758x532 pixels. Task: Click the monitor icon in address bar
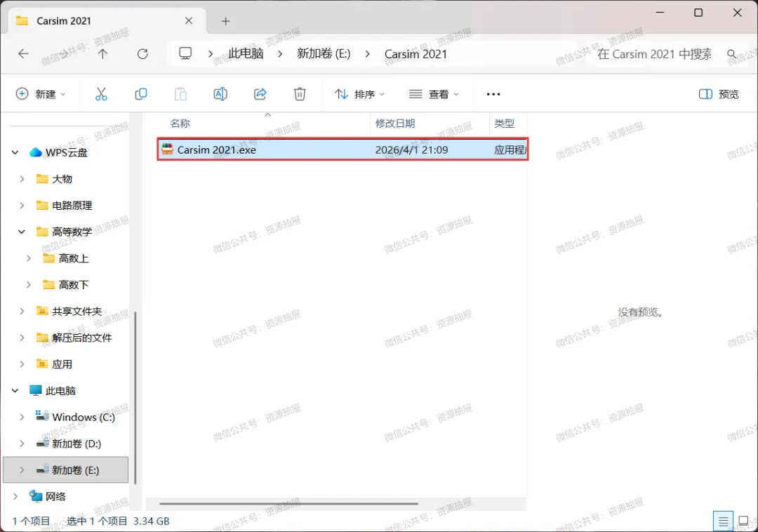(x=185, y=53)
